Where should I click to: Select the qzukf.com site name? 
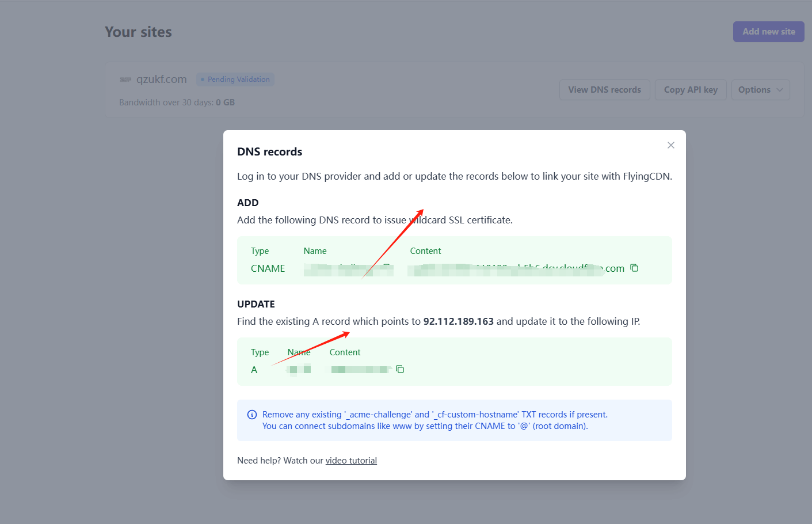pos(161,79)
